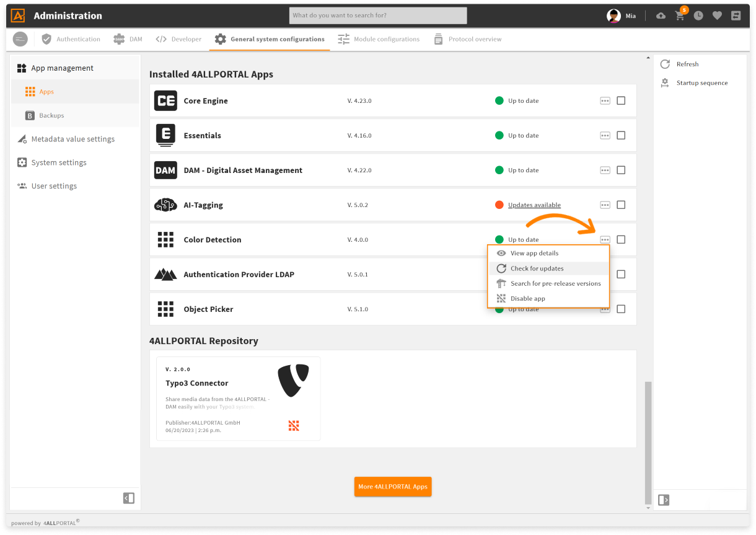Open the Typo3 Connector card title

pyautogui.click(x=197, y=383)
